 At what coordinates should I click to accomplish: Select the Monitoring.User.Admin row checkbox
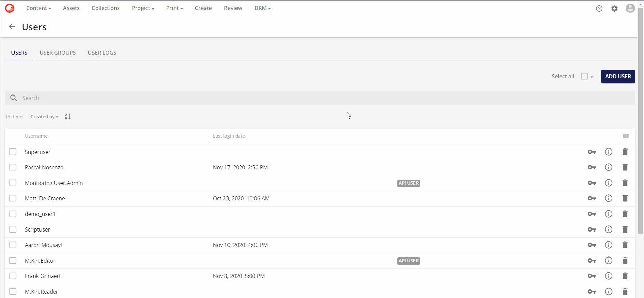point(13,183)
